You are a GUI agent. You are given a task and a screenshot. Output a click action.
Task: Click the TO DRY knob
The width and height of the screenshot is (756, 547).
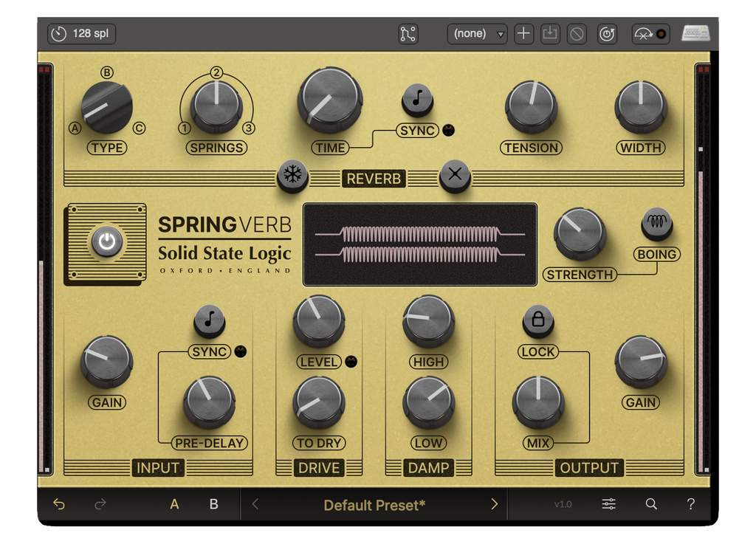[x=319, y=402]
